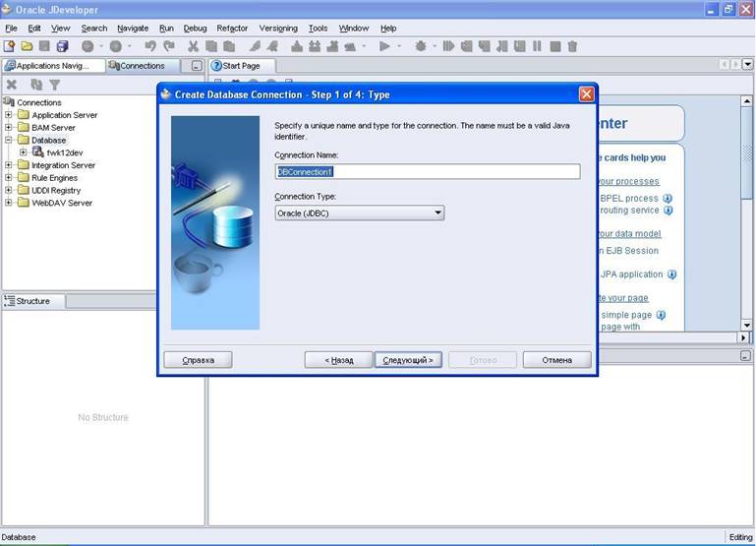Click the Make project toolbar icon
This screenshot has height=546, width=756.
pos(297,46)
